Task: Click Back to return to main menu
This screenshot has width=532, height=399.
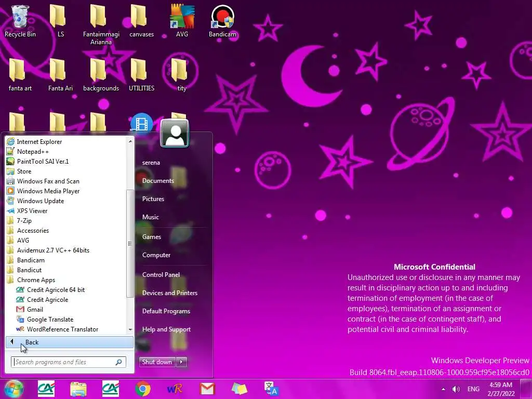Action: (70, 342)
